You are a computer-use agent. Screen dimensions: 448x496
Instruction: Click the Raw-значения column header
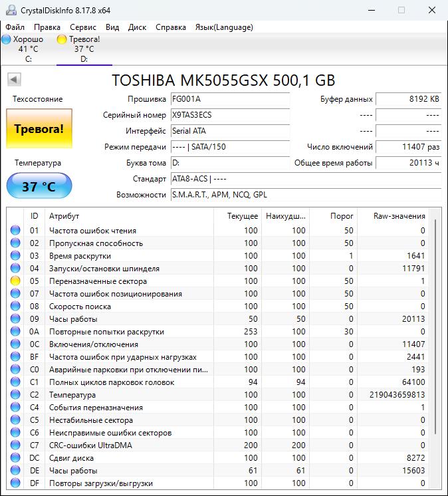tap(393, 216)
